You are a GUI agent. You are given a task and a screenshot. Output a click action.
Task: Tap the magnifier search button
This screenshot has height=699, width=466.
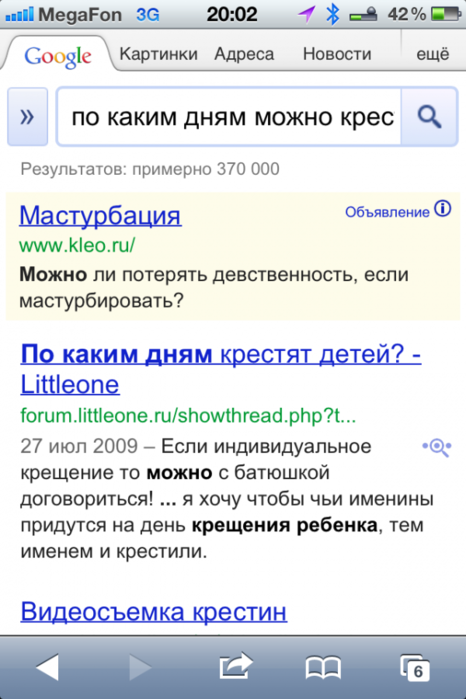[429, 117]
